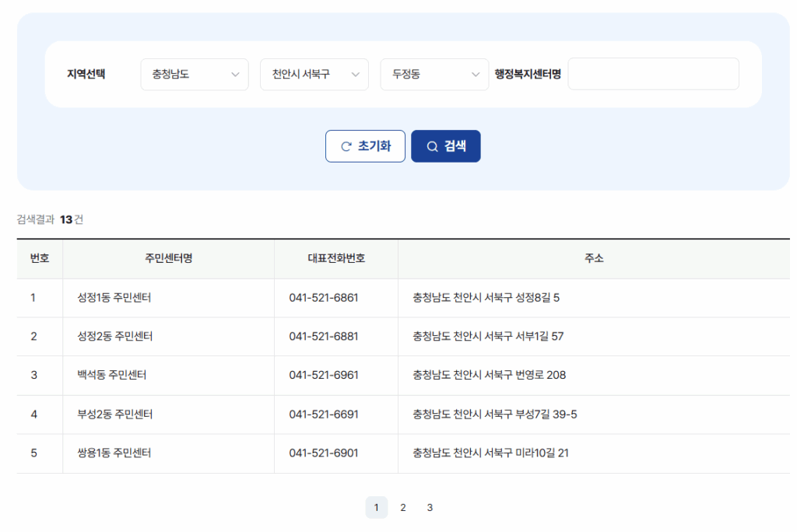This screenshot has width=797, height=532.
Task: Focus the 행정복지센터명 input field
Action: (x=653, y=74)
